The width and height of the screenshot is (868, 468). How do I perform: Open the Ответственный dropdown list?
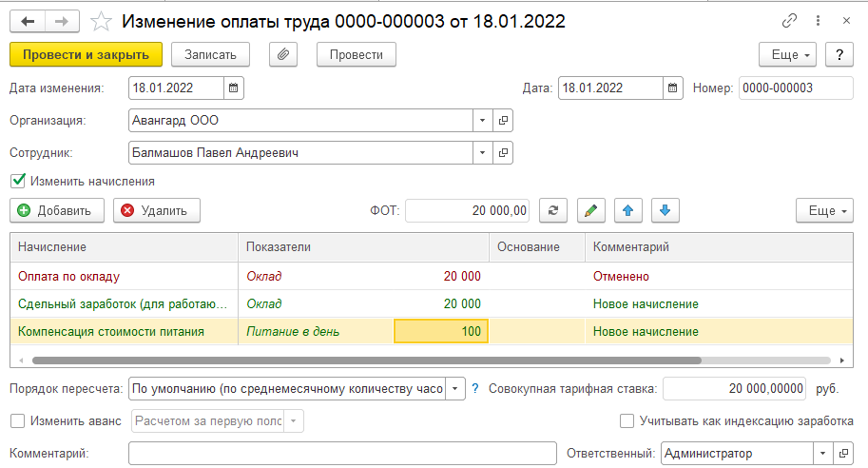coord(821,454)
